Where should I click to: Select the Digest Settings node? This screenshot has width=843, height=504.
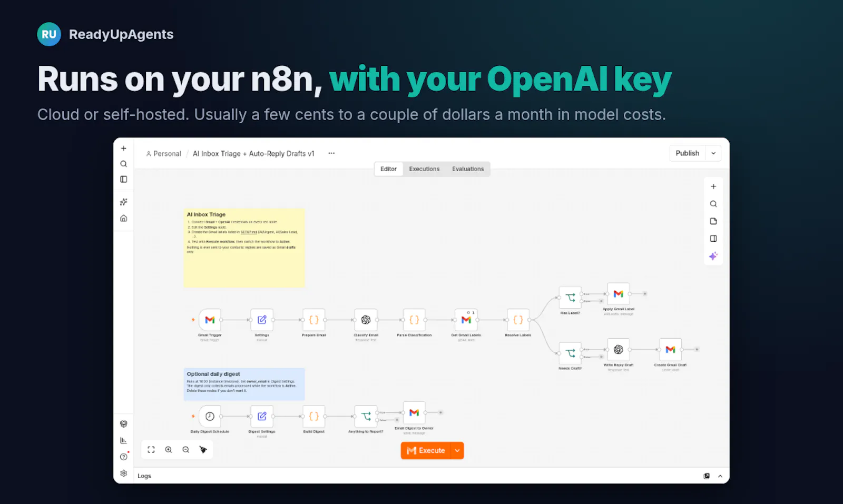click(262, 416)
